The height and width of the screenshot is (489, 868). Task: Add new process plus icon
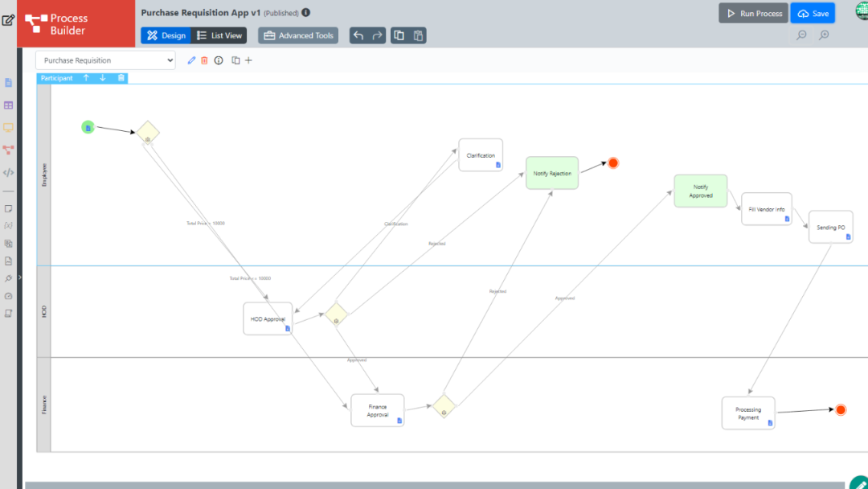[248, 60]
